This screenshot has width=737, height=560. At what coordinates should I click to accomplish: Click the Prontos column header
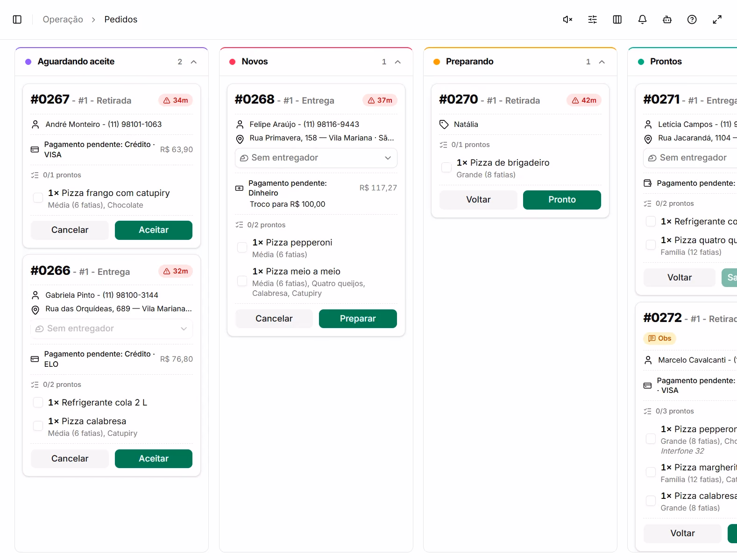pyautogui.click(x=683, y=62)
